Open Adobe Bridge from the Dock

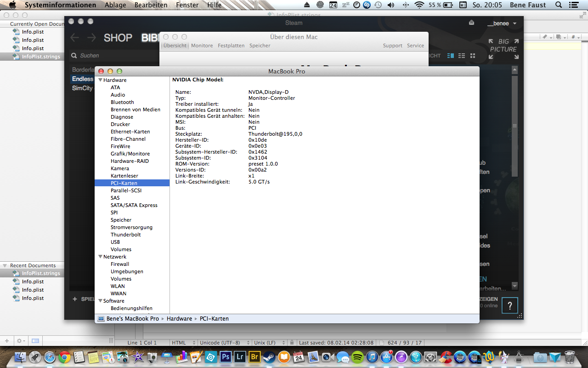click(254, 356)
